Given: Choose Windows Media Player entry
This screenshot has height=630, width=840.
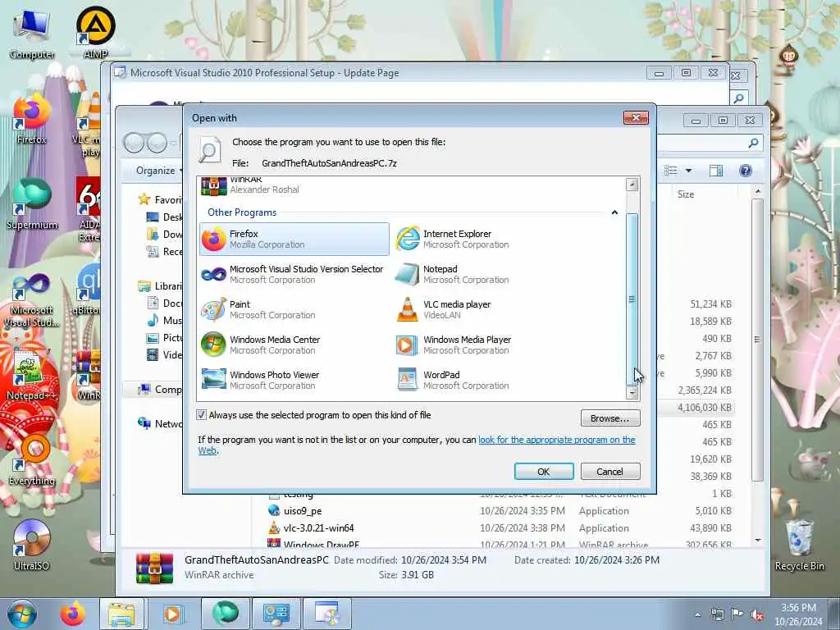Looking at the screenshot, I should pyautogui.click(x=487, y=345).
